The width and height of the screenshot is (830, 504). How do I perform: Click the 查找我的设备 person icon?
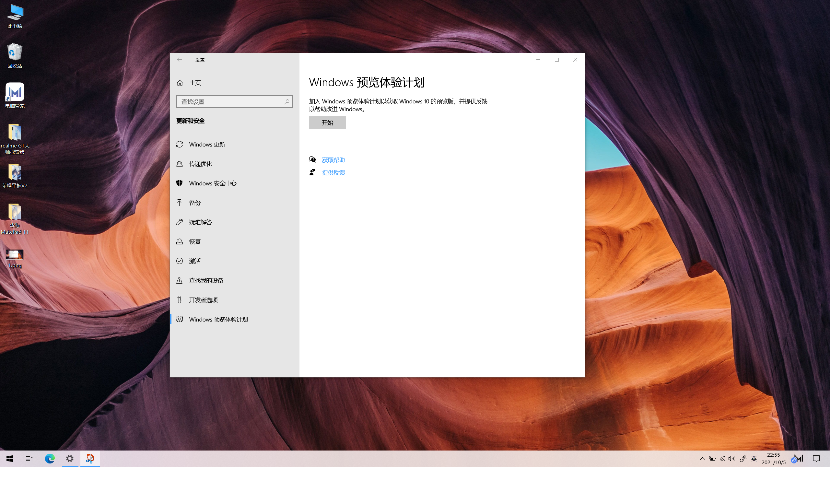pos(180,280)
